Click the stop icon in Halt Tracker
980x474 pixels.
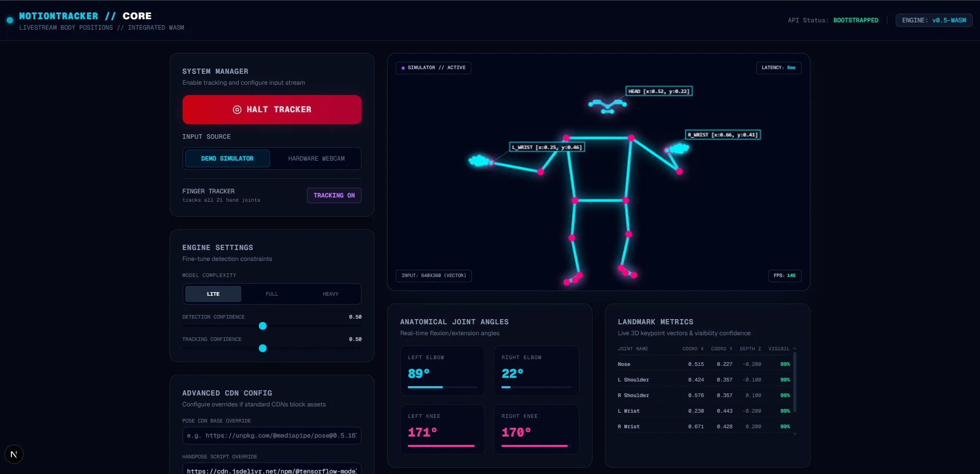point(237,110)
